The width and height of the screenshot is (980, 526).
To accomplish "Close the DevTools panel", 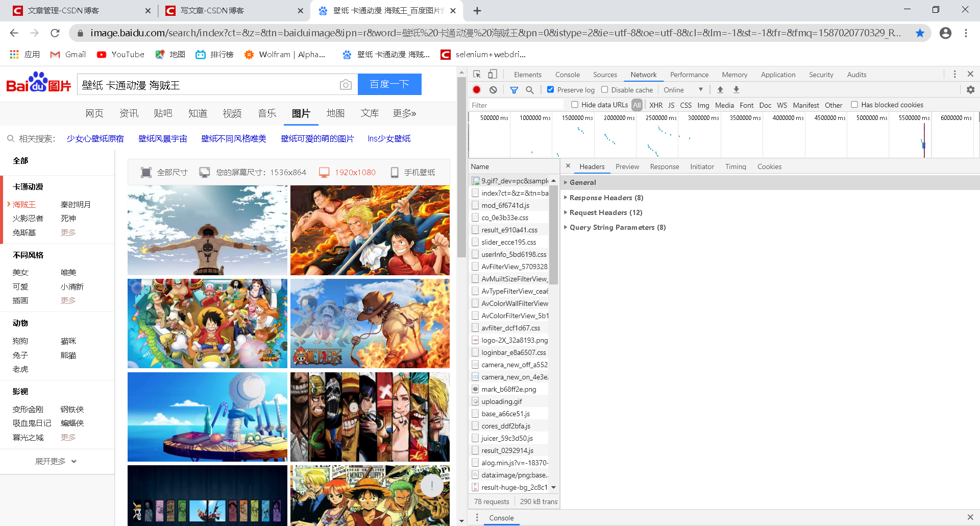I will coord(970,74).
